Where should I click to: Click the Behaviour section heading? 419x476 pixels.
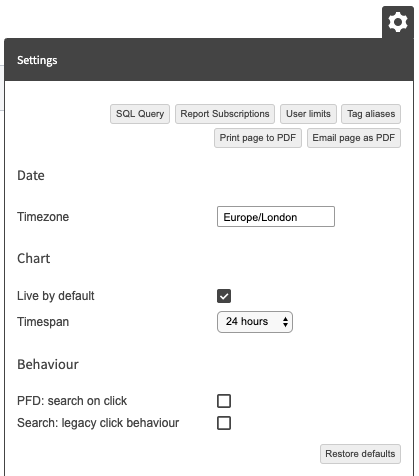point(48,364)
